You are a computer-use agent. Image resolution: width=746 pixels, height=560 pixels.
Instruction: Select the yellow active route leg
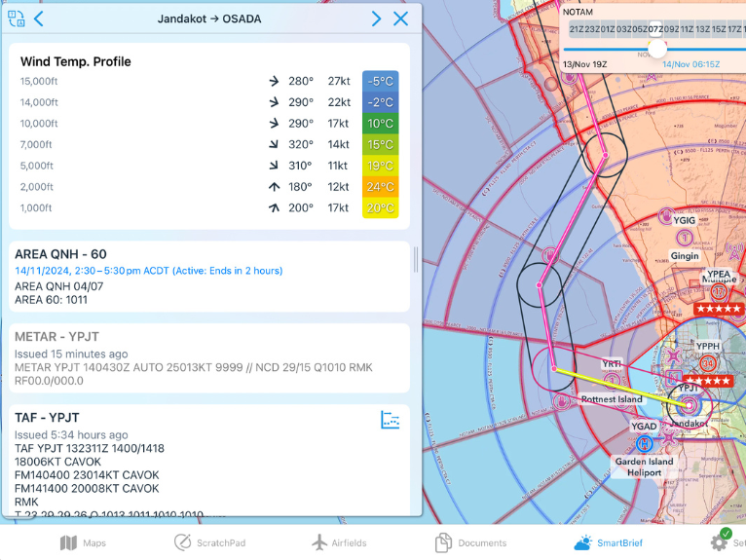[x=621, y=387]
